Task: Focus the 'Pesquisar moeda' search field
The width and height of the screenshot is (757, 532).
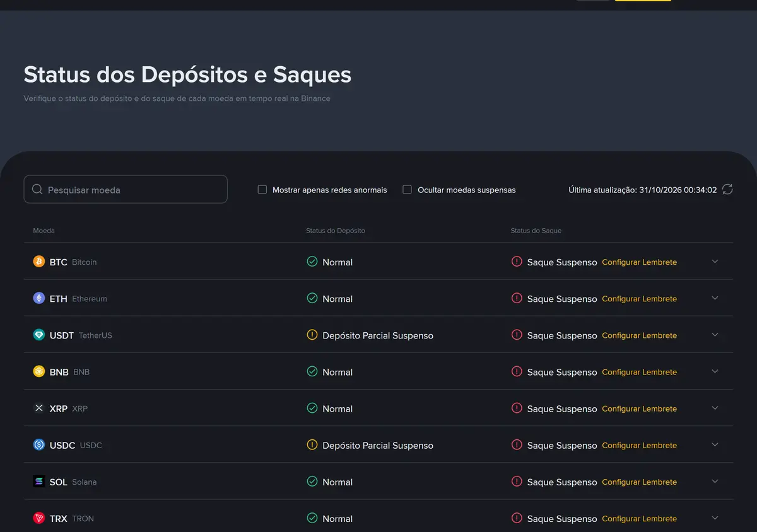Action: (x=126, y=189)
